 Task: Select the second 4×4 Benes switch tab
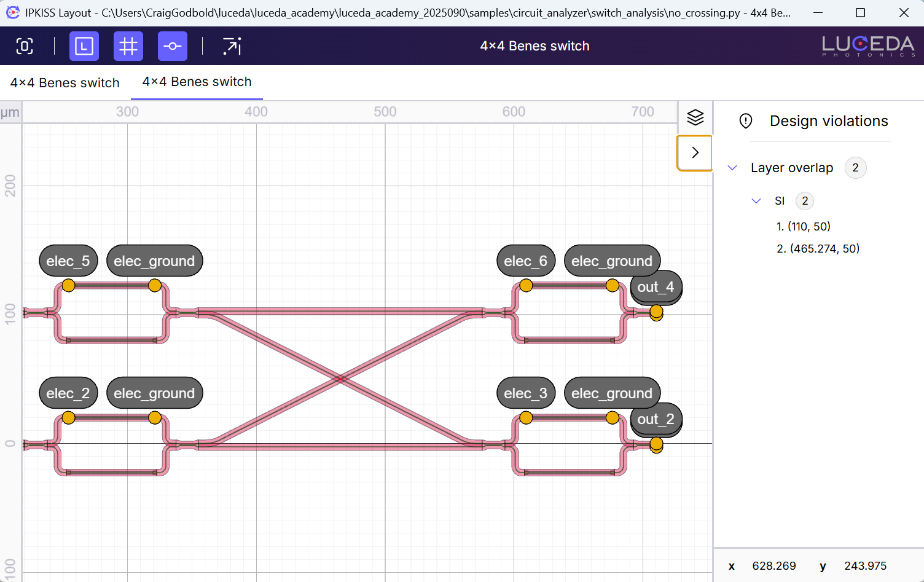(197, 82)
